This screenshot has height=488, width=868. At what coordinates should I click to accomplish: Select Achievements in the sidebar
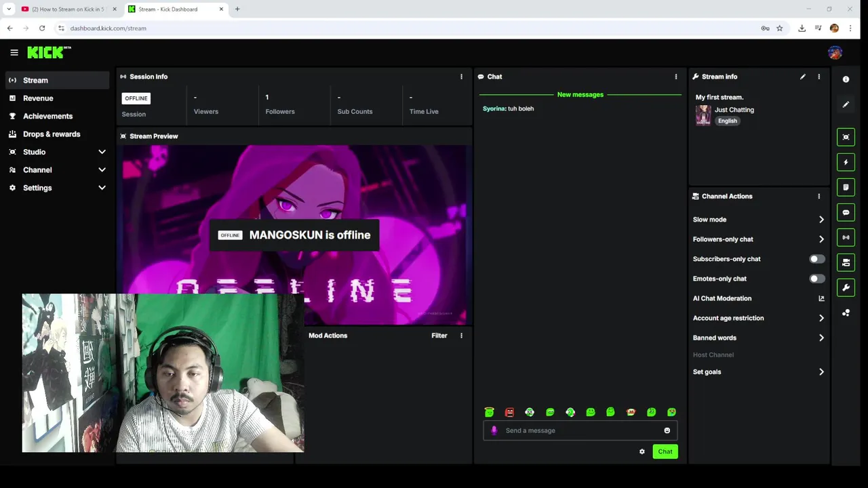coord(56,116)
